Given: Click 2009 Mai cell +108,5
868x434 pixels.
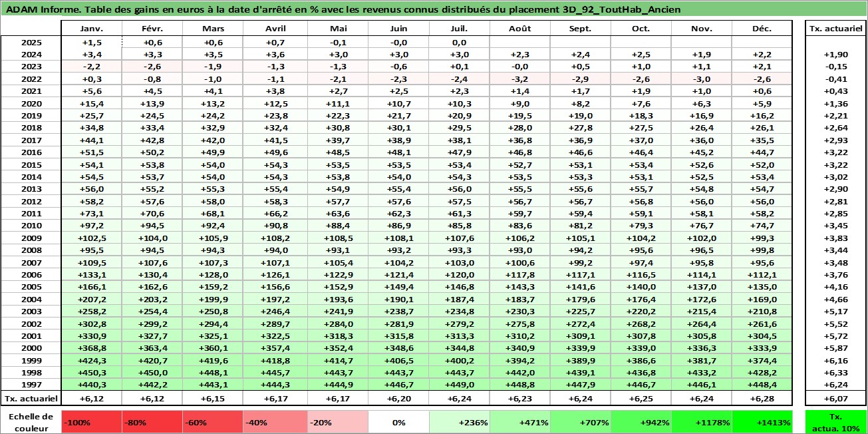Looking at the screenshot, I should click(x=338, y=238).
